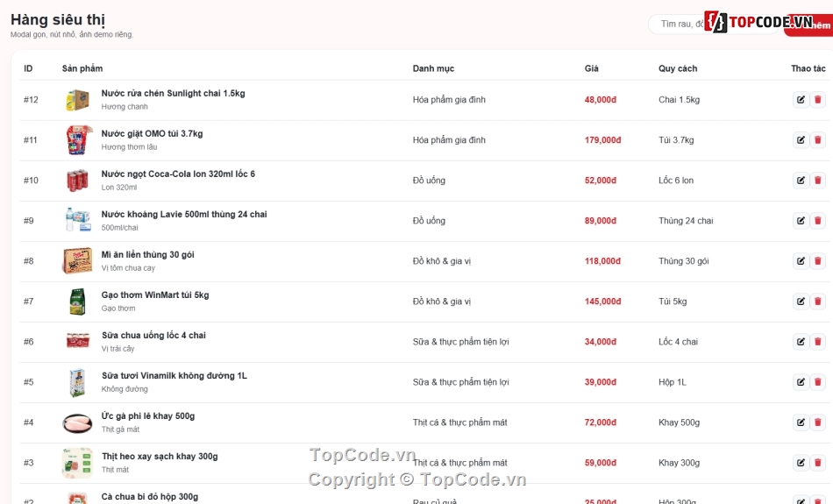Edit the Lavie 500ml water product

[x=801, y=220]
